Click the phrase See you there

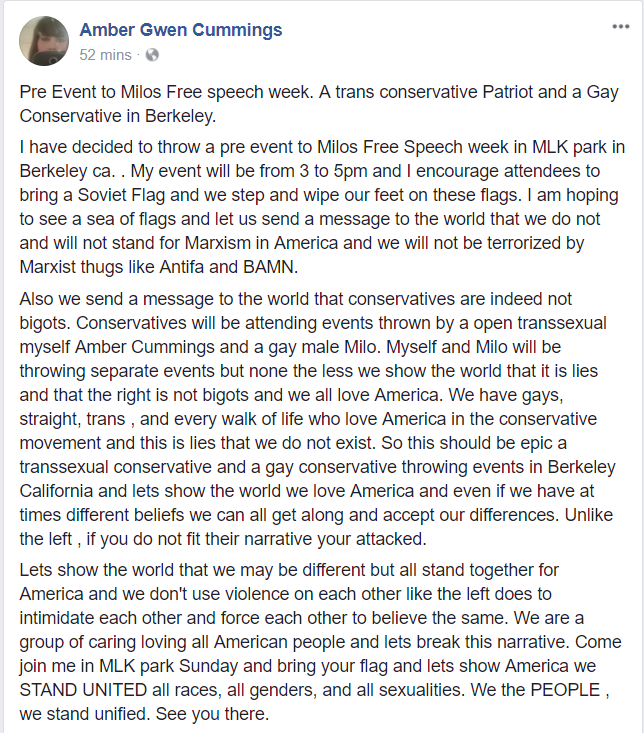212,714
